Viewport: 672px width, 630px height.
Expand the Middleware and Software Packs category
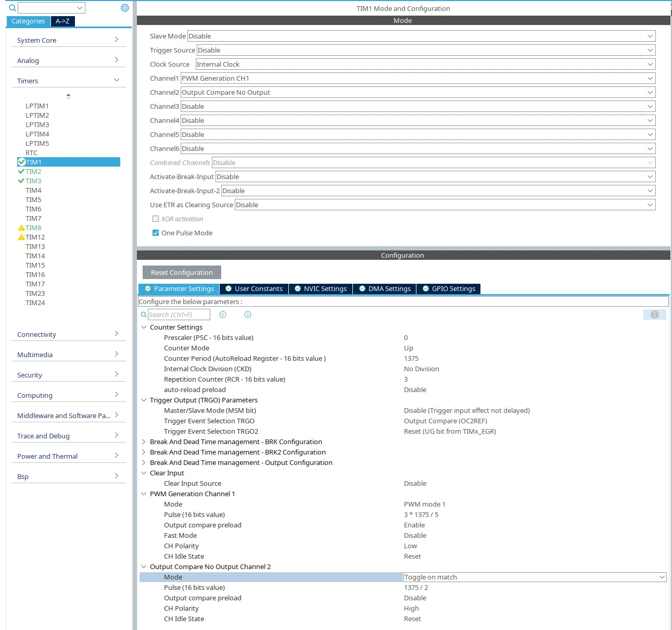tap(68, 415)
